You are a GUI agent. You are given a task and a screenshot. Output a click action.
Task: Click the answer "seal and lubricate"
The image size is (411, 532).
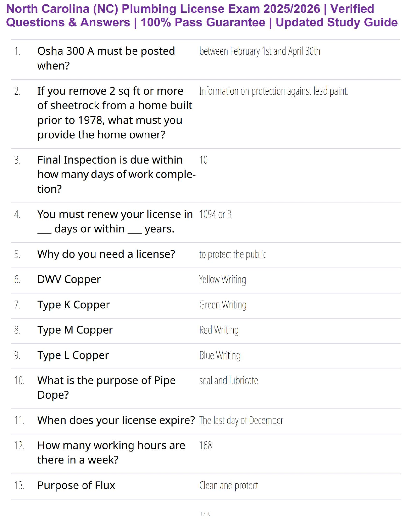[228, 381]
